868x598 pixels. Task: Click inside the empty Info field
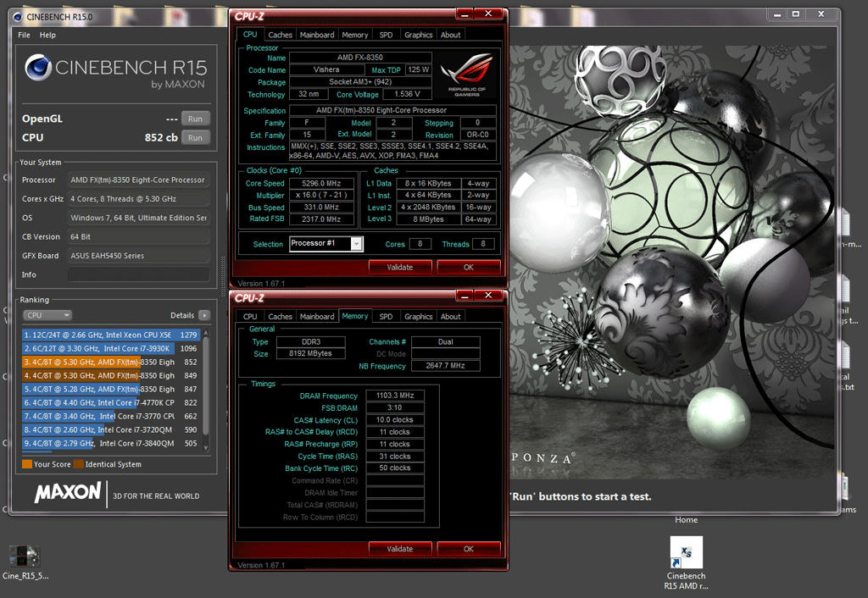pyautogui.click(x=138, y=275)
